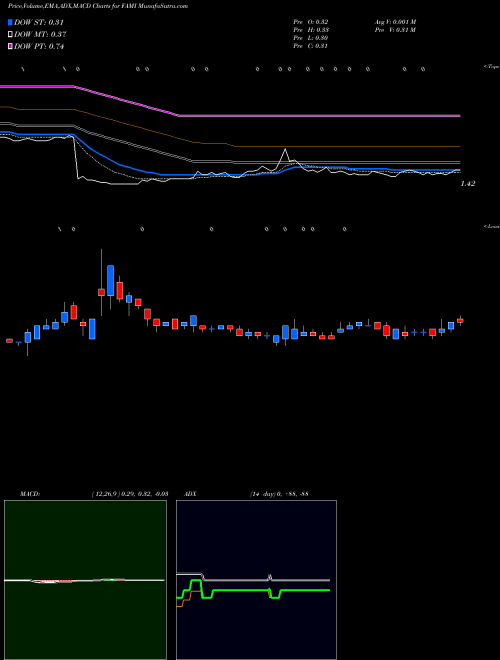
Task: Click the blue DOW ST legend swatch
Action: pos(11,22)
